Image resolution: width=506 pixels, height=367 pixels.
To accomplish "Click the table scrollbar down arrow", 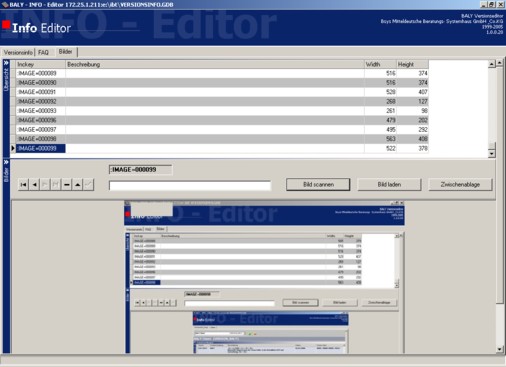I will click(x=492, y=154).
